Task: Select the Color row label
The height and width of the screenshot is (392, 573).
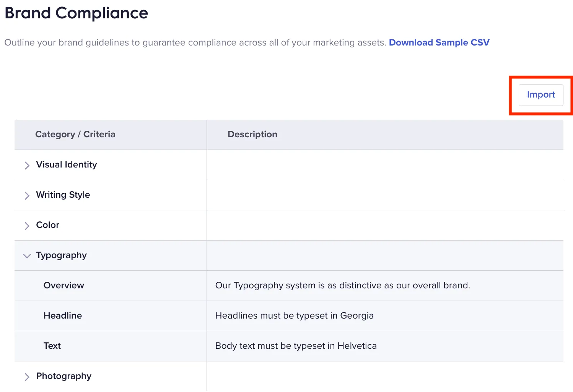Action: 48,225
